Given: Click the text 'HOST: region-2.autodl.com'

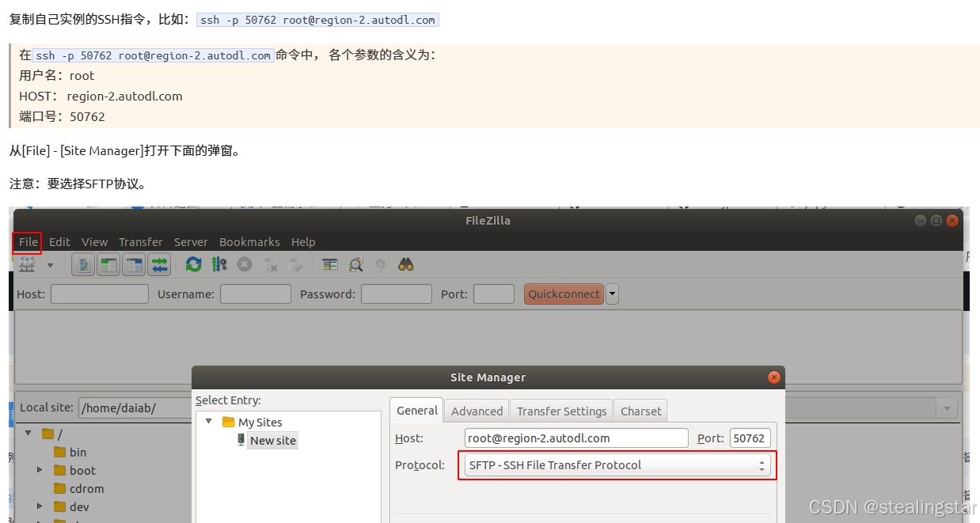Looking at the screenshot, I should pos(101,96).
